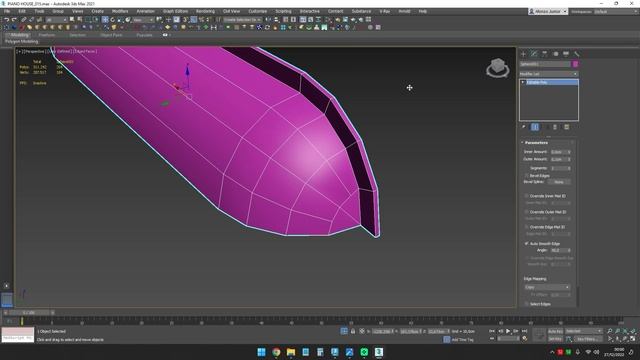Image resolution: width=640 pixels, height=360 pixels.
Task: Open the Motion tab in command panel
Action: [x=555, y=54]
